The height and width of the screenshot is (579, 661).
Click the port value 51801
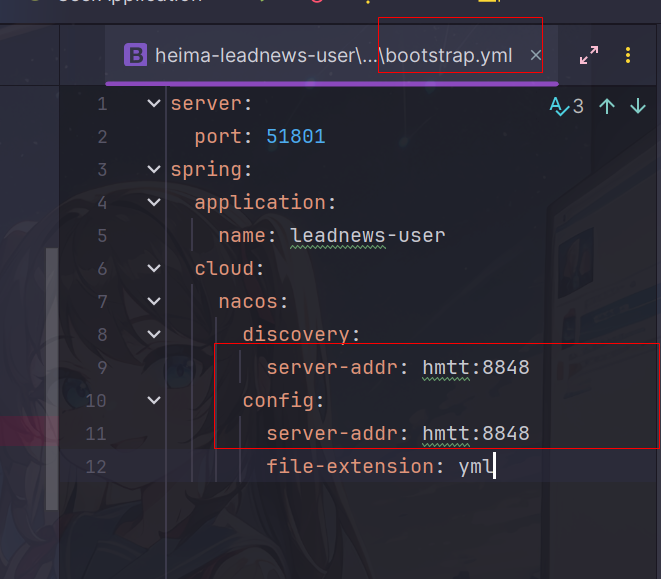pyautogui.click(x=296, y=137)
